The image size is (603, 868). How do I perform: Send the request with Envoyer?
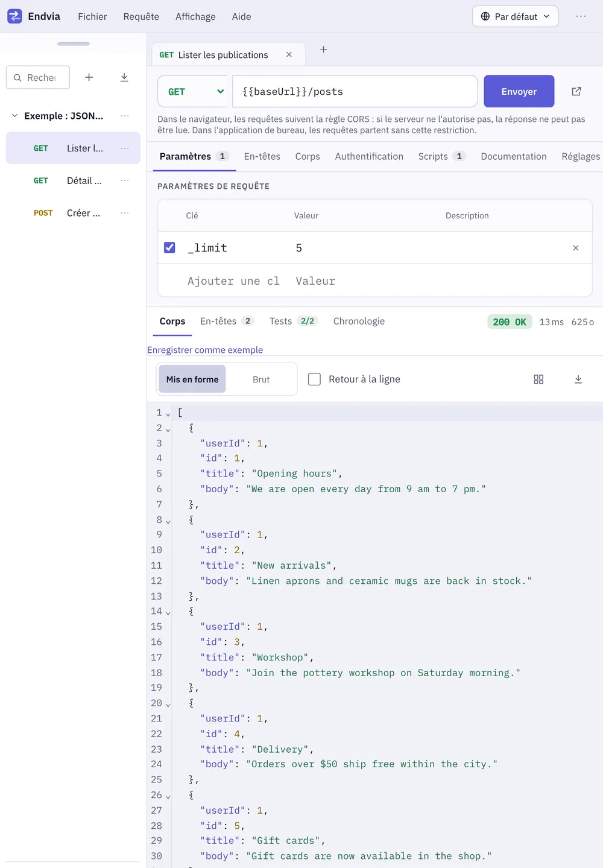point(519,91)
